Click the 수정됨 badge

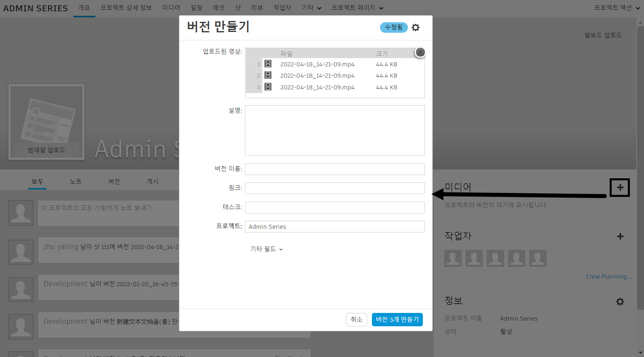tap(394, 27)
